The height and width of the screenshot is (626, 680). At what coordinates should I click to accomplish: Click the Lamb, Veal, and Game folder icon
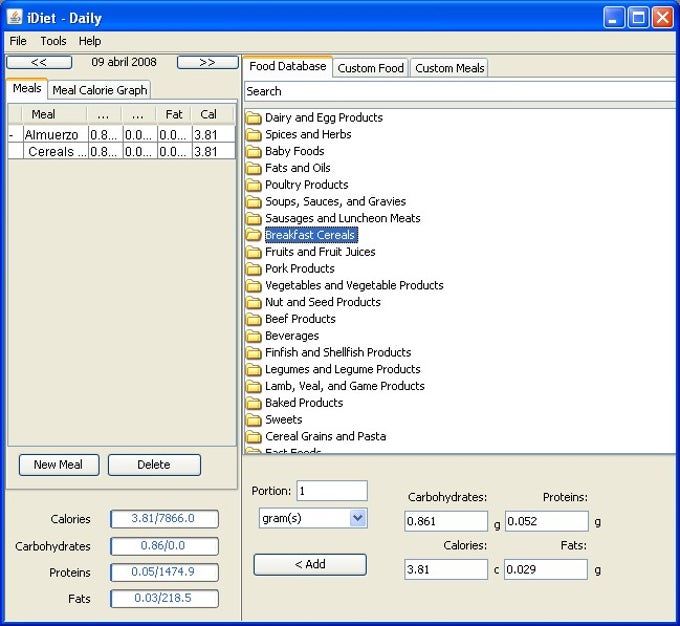pos(254,386)
